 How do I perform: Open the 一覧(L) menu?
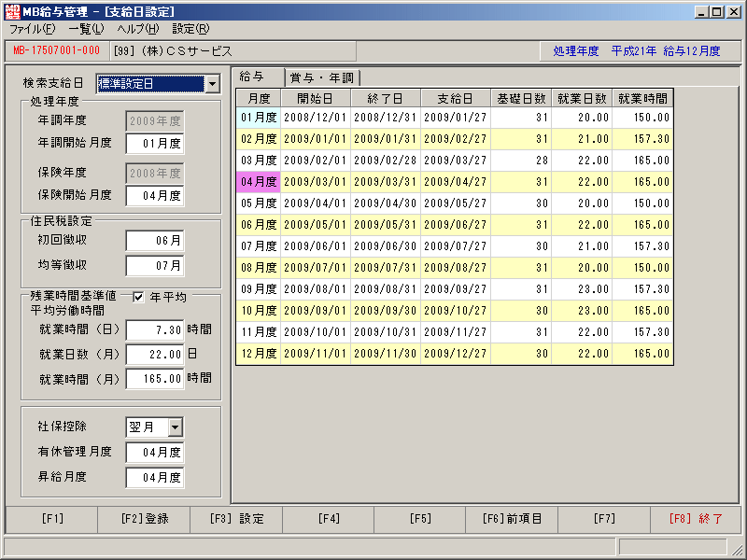click(86, 29)
